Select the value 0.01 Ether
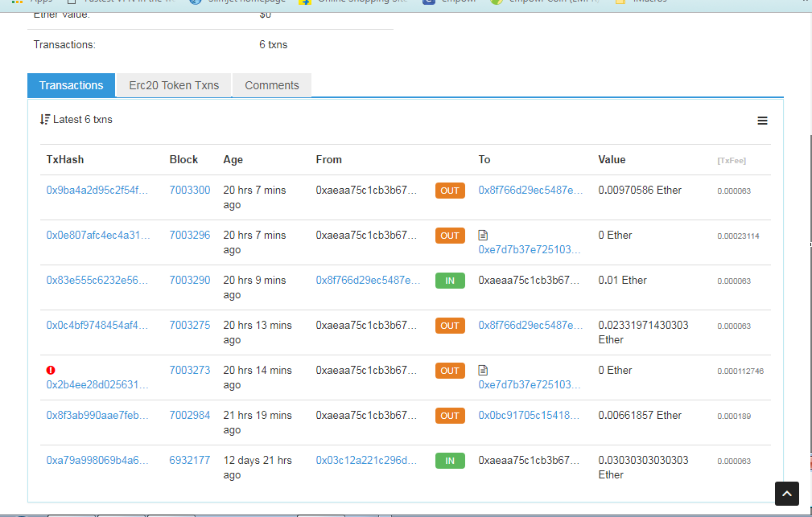Image resolution: width=812 pixels, height=517 pixels. tap(622, 280)
